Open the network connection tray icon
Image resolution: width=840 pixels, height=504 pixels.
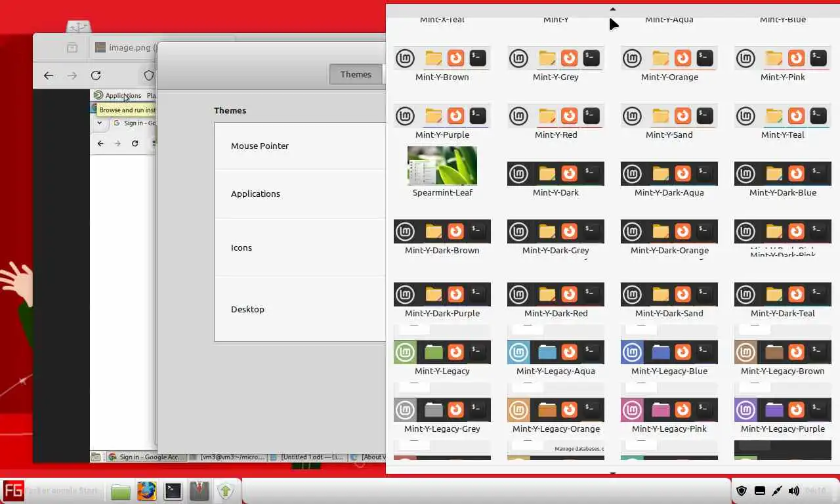[777, 491]
